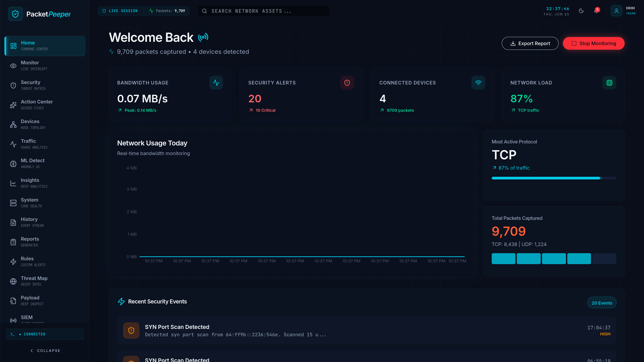
Task: Click the Bandwidth Usage pulse icon
Action: coord(216,83)
